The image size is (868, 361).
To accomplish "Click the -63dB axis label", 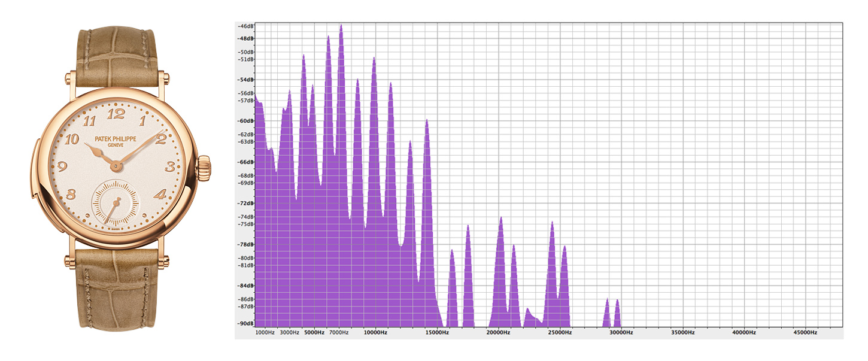I will pos(245,142).
